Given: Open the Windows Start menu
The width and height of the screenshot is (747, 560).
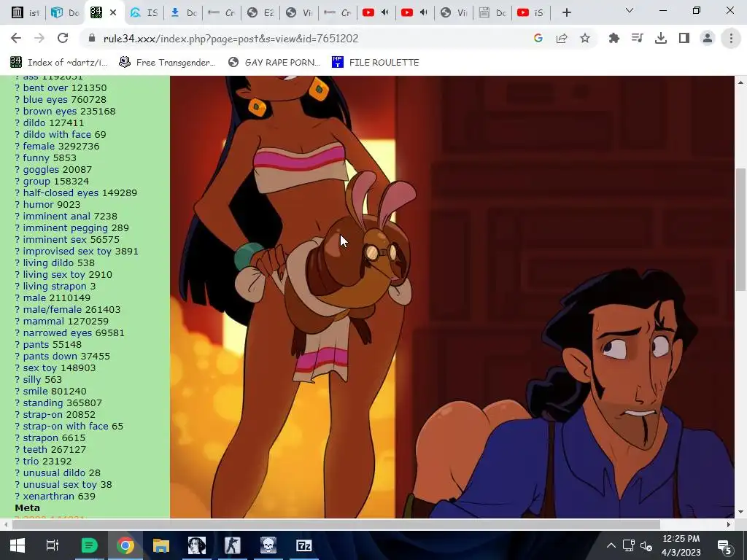Looking at the screenshot, I should point(18,545).
